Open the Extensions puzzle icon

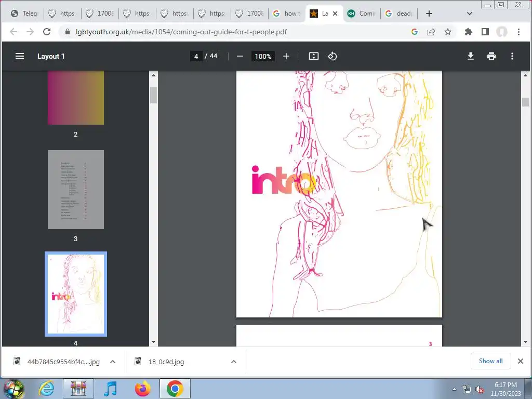tap(469, 32)
